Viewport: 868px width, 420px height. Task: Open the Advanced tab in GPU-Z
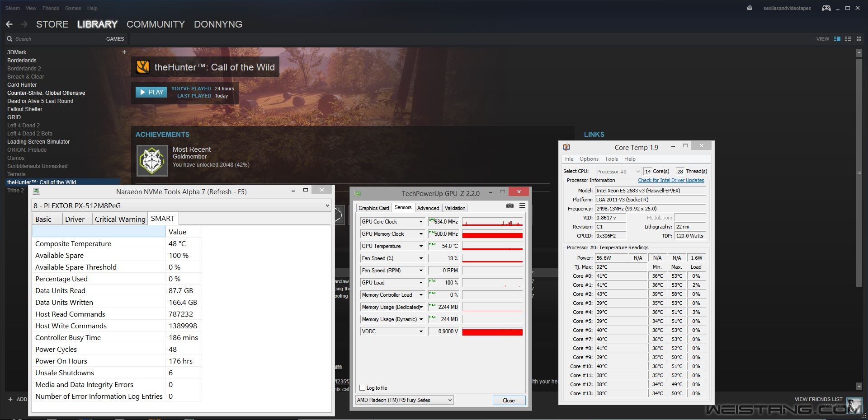tap(428, 208)
